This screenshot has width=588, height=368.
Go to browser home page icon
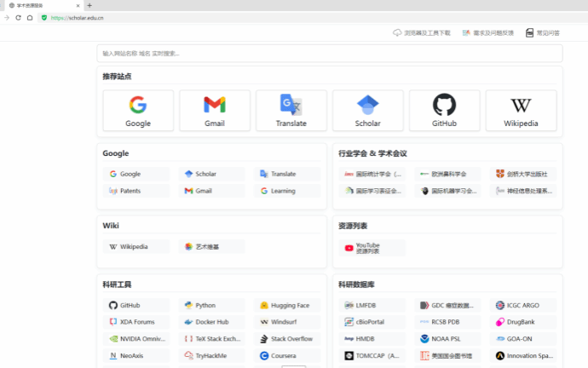click(30, 18)
